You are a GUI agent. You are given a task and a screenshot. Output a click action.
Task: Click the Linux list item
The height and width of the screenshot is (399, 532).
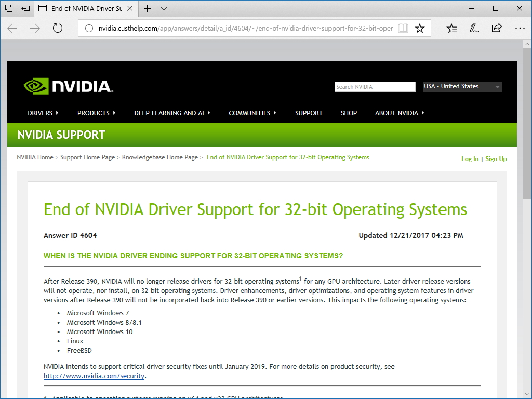click(x=75, y=341)
